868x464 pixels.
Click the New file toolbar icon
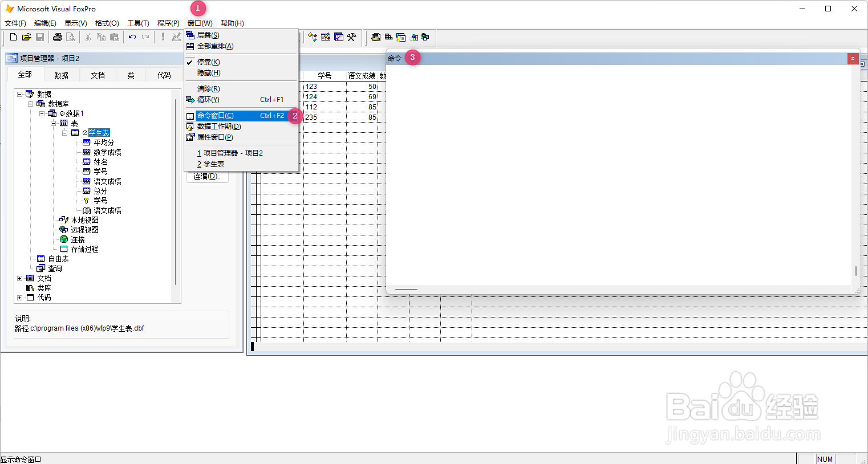click(x=13, y=37)
